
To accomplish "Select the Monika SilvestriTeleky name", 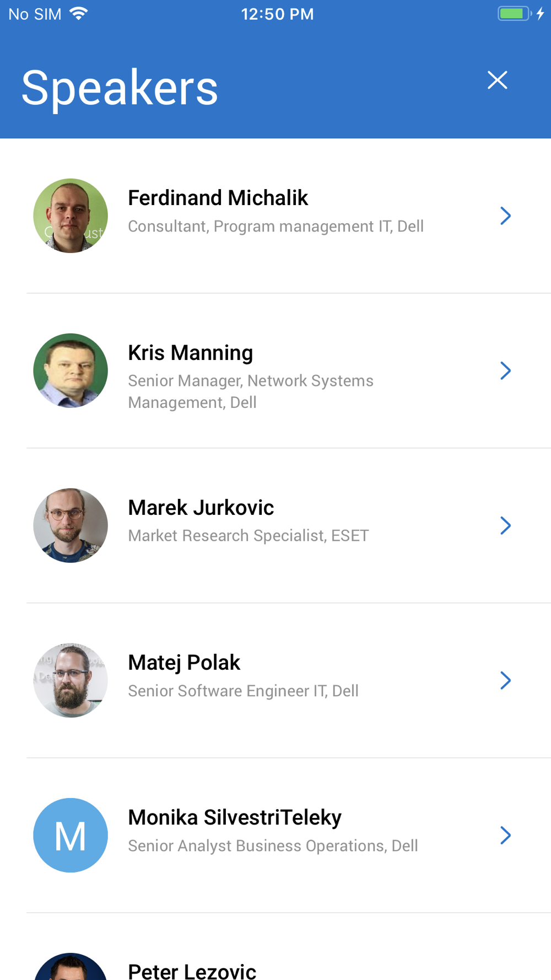I will [x=235, y=817].
